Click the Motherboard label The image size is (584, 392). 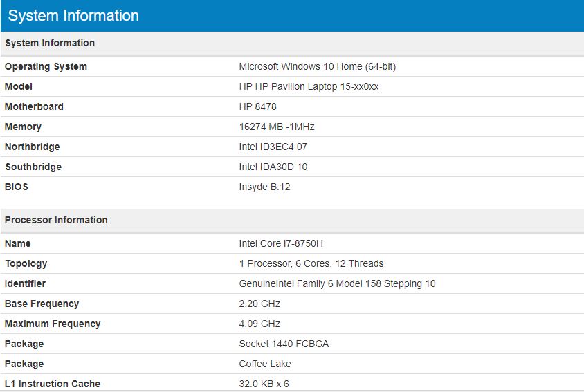click(34, 107)
